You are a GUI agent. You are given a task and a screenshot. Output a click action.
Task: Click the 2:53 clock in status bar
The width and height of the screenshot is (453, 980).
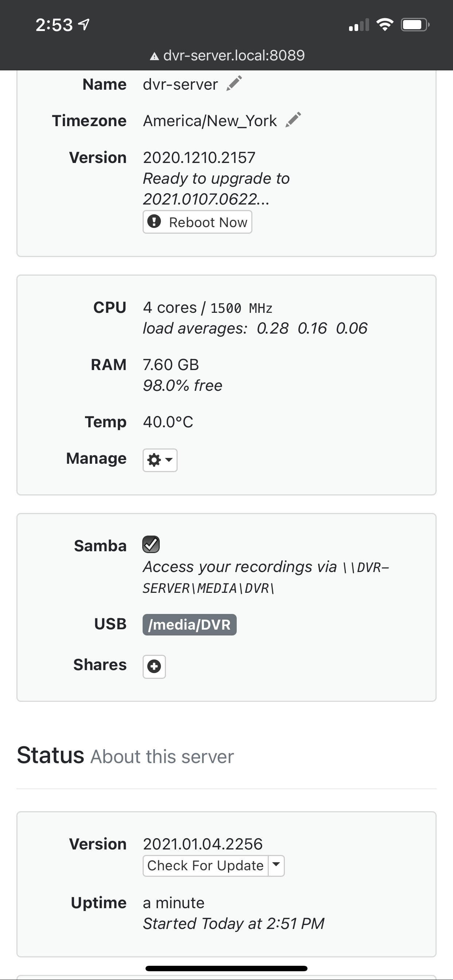pyautogui.click(x=54, y=25)
